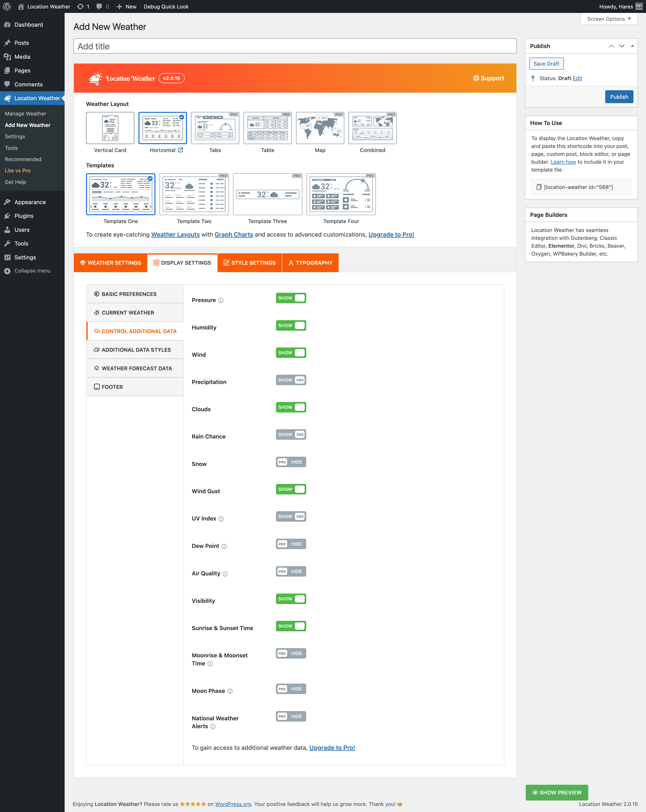The height and width of the screenshot is (812, 646).
Task: Click the comments bubble icon in admin bar
Action: pos(99,6)
